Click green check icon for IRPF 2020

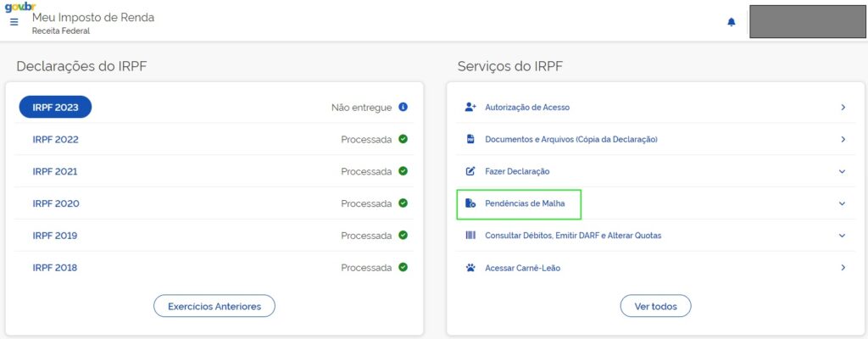point(403,203)
